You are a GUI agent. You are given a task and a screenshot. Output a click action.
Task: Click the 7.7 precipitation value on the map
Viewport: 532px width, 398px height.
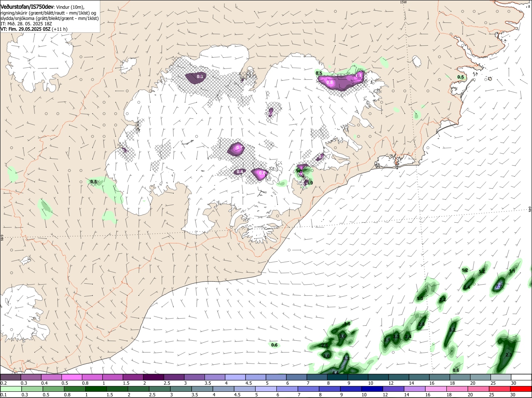point(499,287)
